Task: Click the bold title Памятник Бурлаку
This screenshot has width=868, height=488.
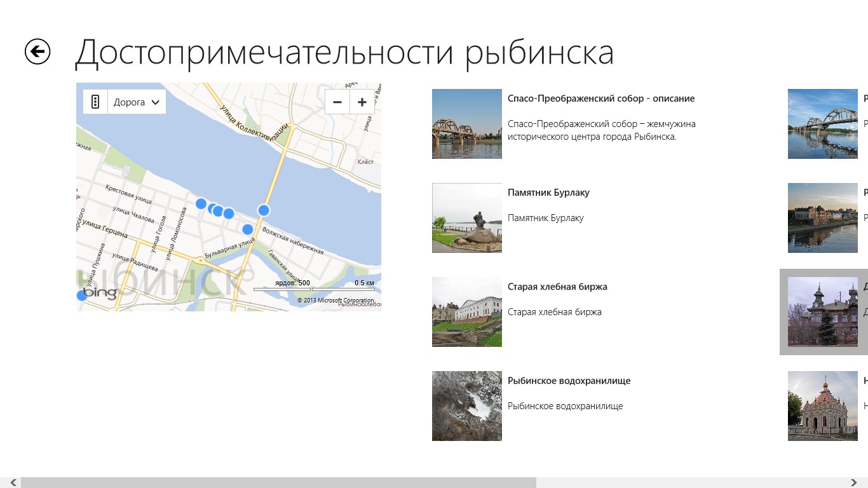Action: [548, 193]
